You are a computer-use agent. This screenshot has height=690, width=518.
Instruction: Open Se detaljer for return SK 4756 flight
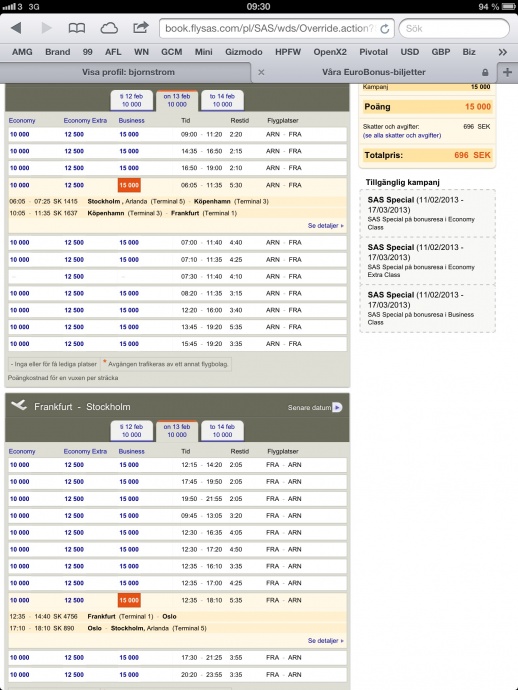coord(326,641)
